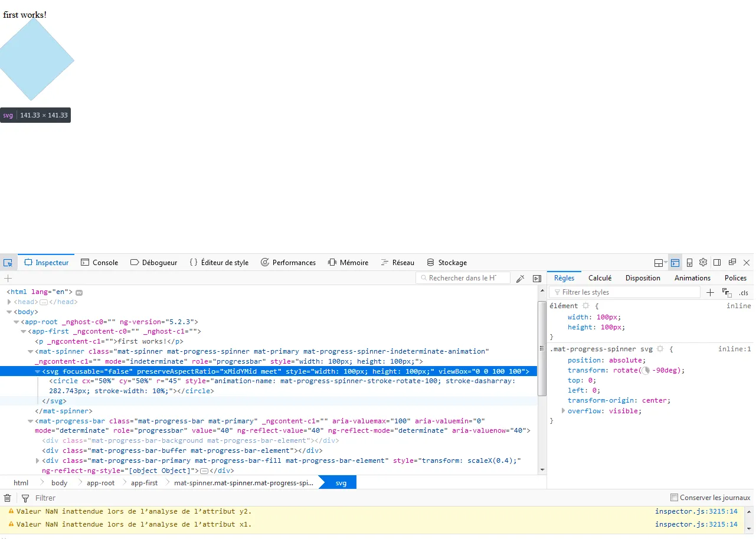Switch to the Disposition sidebar tab
Screen dimensions: 756x539
(643, 278)
